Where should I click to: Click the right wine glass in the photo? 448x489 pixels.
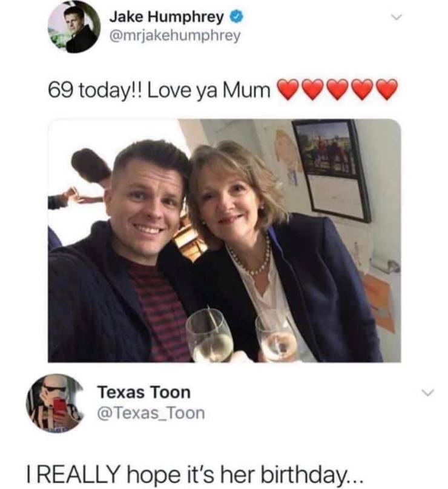click(277, 336)
